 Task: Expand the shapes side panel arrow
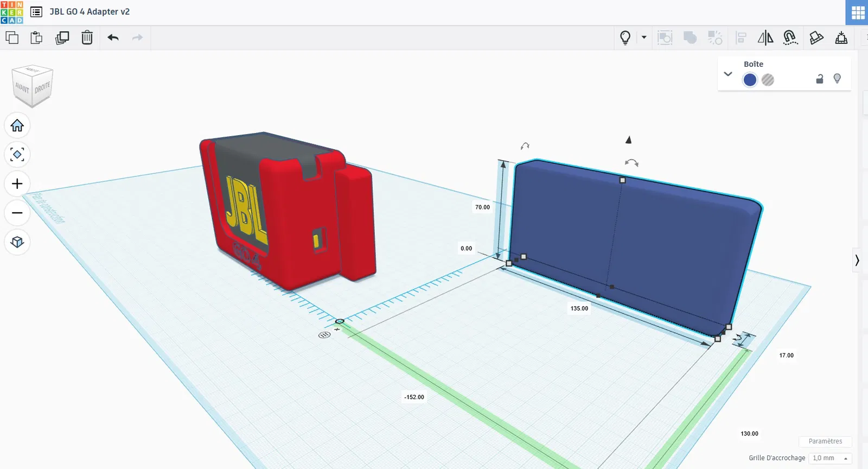[857, 261]
